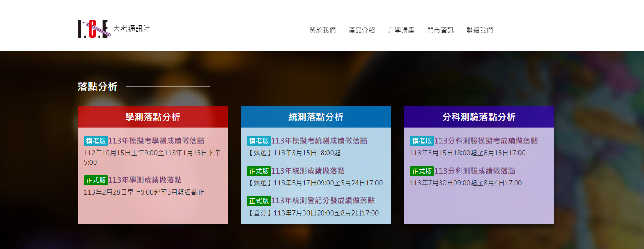This screenshot has width=644, height=249.
Task: Open link 113年統測成績做落點
Action: 308,171
